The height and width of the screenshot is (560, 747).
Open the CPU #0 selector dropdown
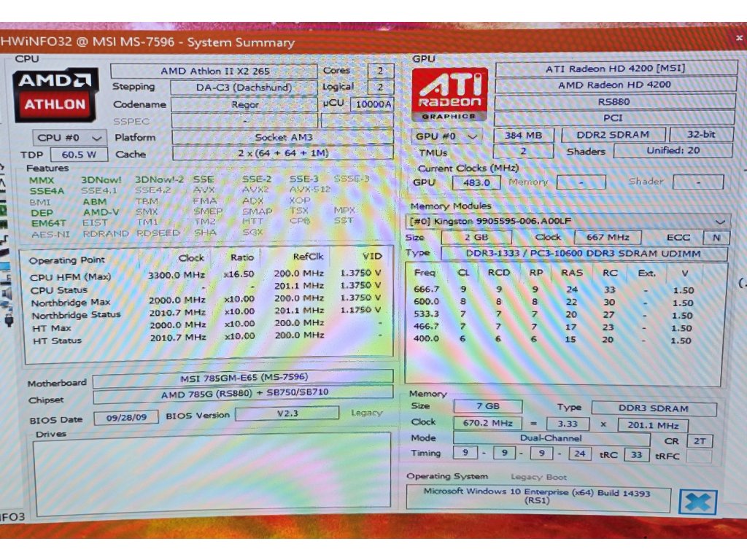pos(69,138)
